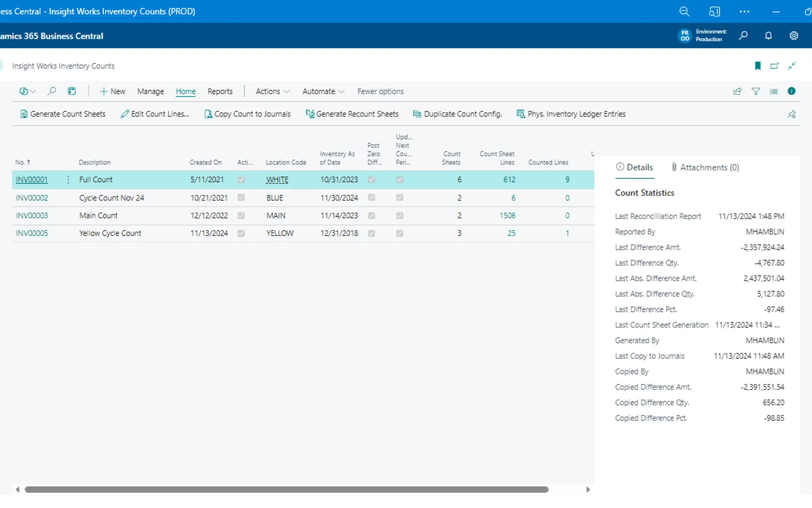Viewport: 812px width, 508px height.
Task: Click the Business Central search magnifier
Action: click(x=743, y=36)
